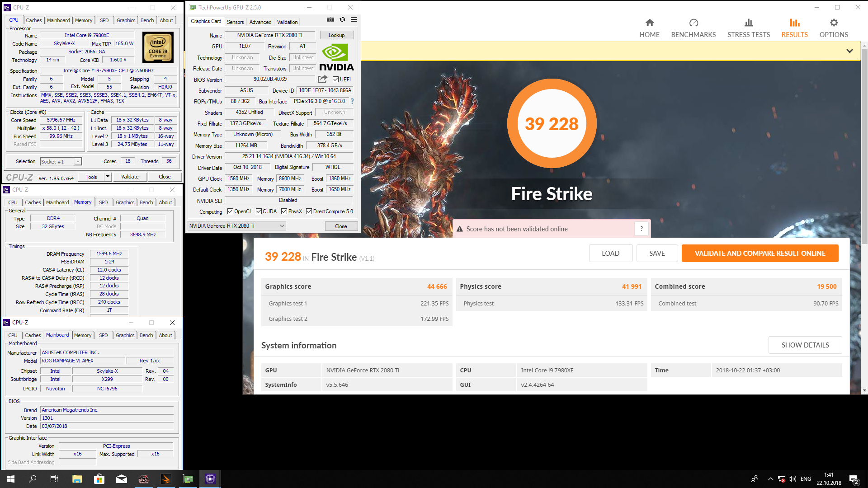868x488 pixels.
Task: Click scrollbar down arrow in 3DMark
Action: click(864, 390)
